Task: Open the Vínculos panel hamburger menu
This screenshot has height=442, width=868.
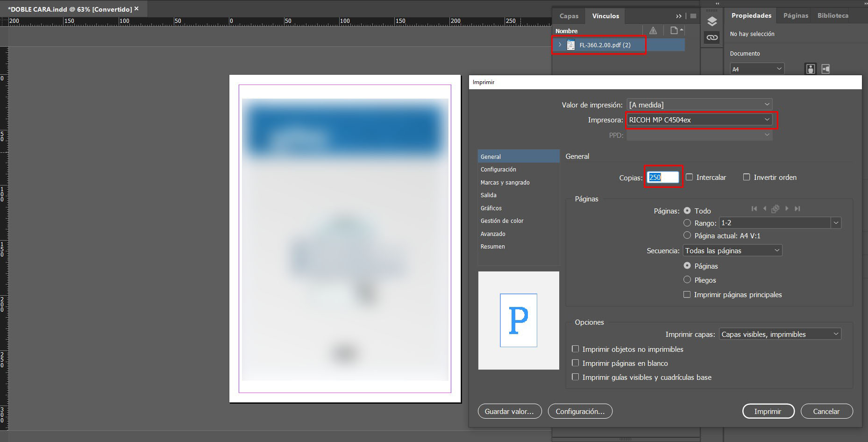Action: tap(693, 16)
